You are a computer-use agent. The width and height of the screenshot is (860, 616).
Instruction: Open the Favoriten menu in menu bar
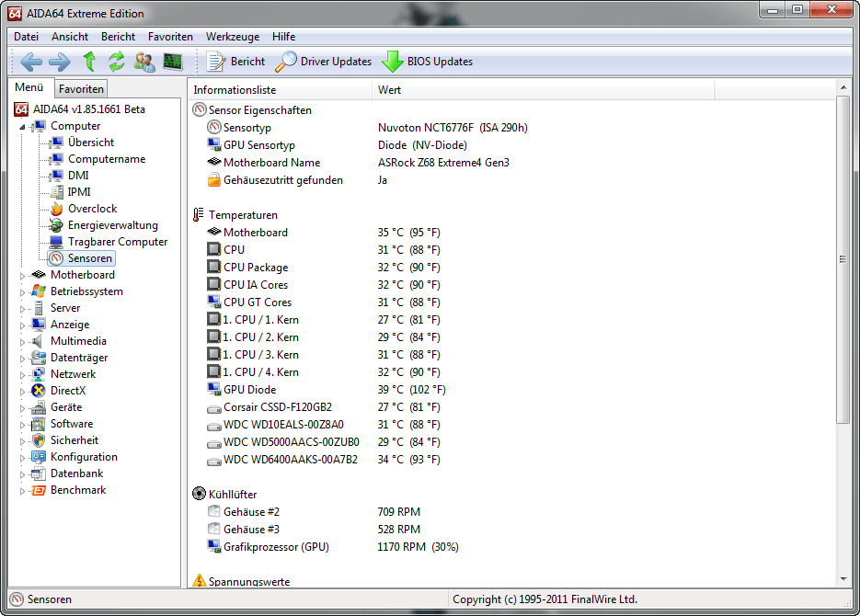click(x=170, y=37)
